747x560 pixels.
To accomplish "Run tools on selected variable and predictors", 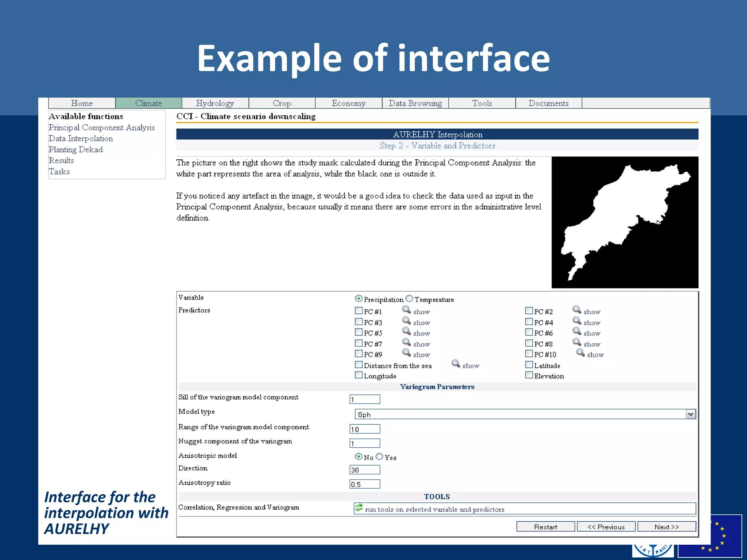I will click(x=525, y=509).
